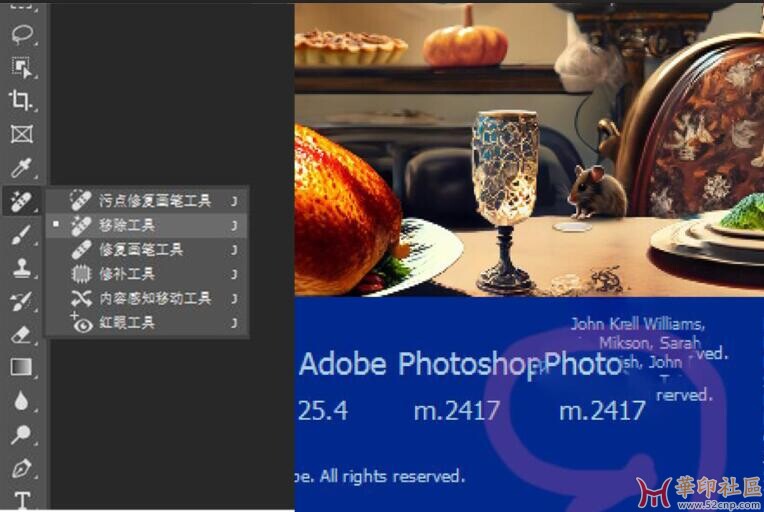Image resolution: width=764 pixels, height=512 pixels.
Task: Select the Eyedropper tool
Action: coord(21,167)
